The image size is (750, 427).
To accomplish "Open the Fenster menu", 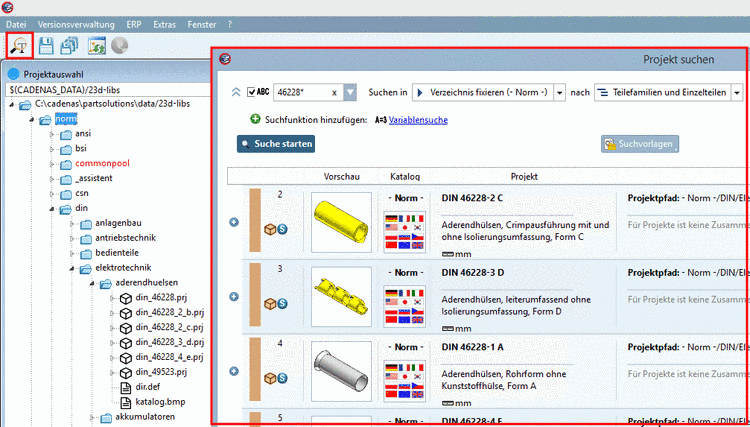I will click(x=202, y=25).
